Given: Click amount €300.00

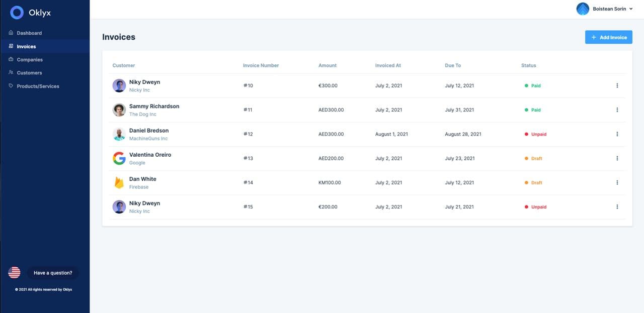Looking at the screenshot, I should tap(328, 85).
